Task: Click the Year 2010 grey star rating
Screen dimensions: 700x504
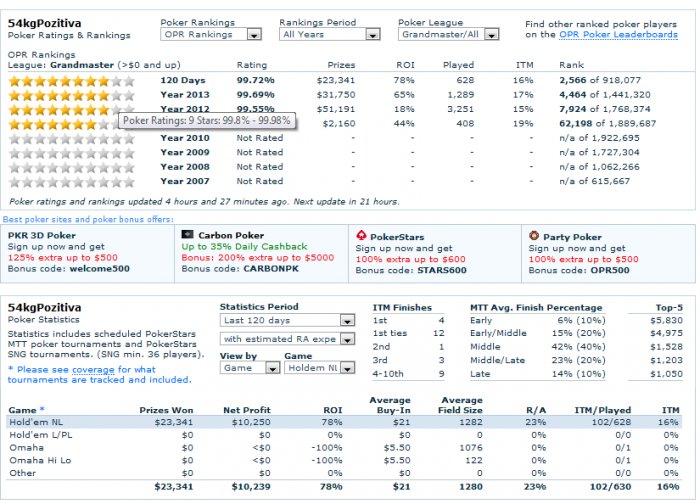Action: [x=72, y=138]
